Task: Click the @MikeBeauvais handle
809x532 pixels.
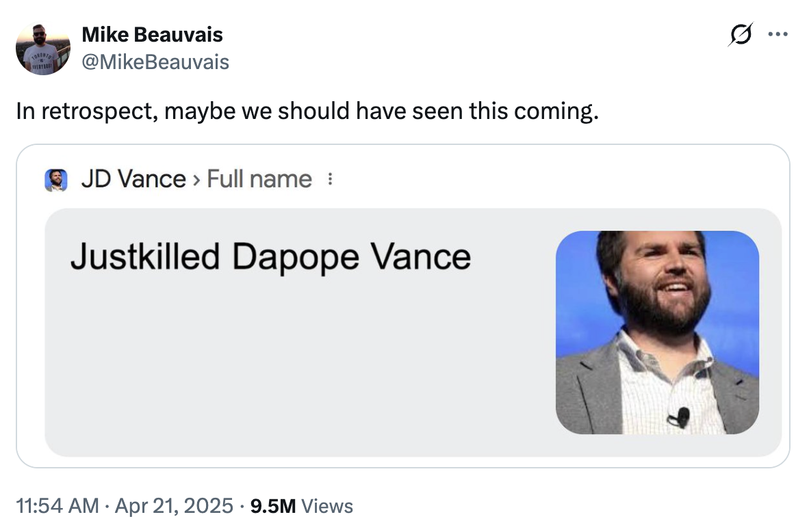Action: click(x=155, y=62)
